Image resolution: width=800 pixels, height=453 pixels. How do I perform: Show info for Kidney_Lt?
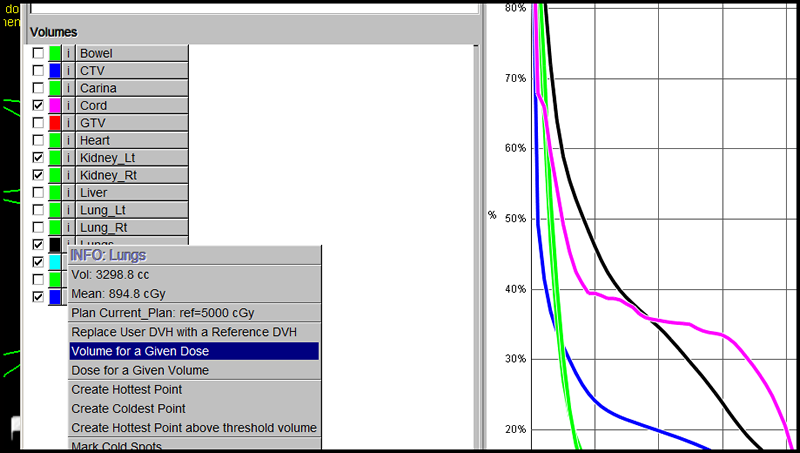[x=69, y=158]
